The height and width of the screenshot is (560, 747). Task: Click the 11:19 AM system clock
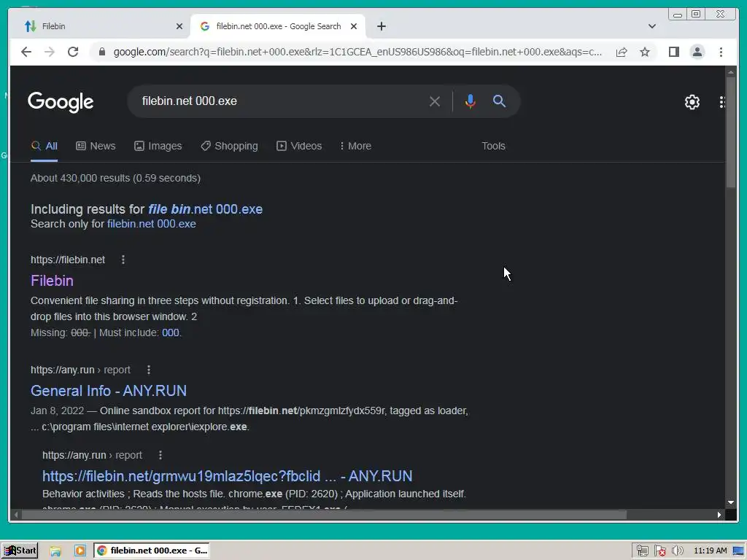(x=711, y=551)
